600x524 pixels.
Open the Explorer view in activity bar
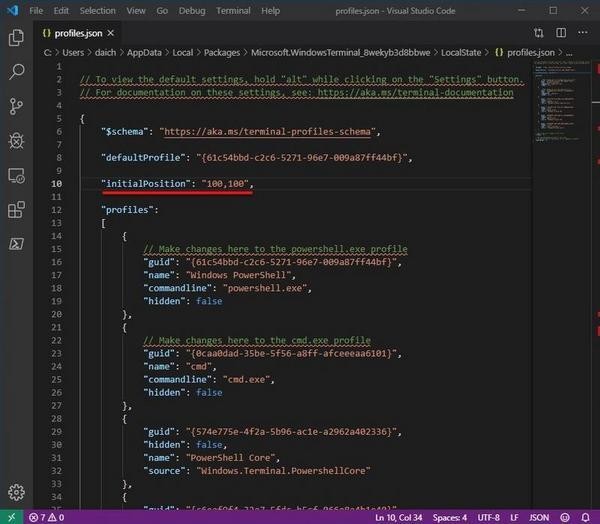[x=16, y=37]
